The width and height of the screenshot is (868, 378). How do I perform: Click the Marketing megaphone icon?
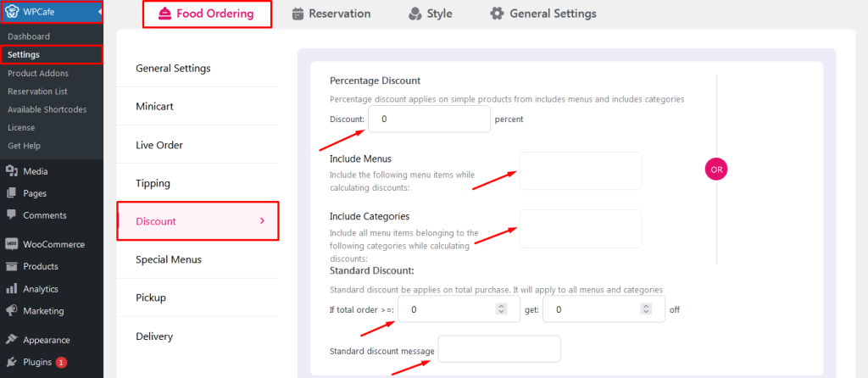11,311
